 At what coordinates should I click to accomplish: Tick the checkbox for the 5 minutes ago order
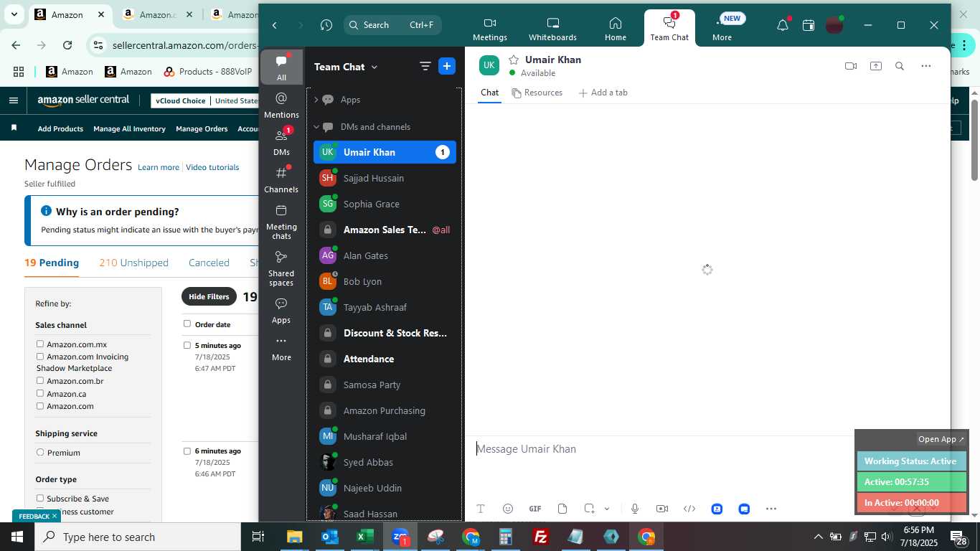coord(187,345)
